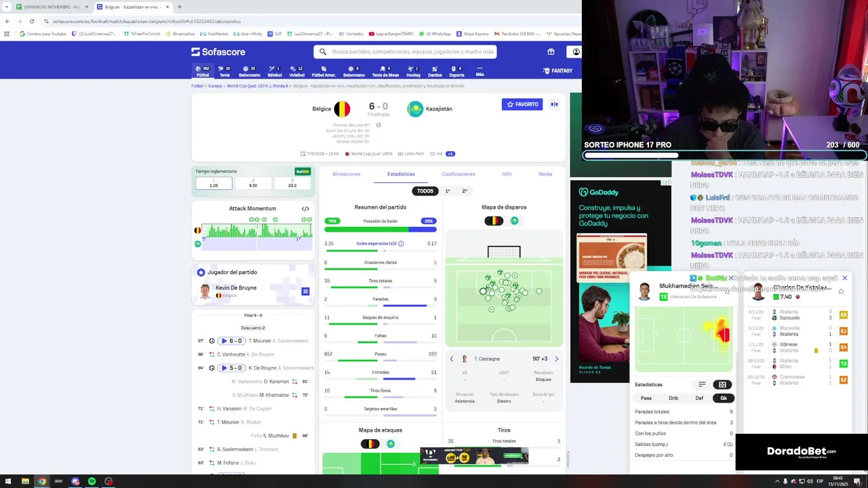
Task: Go to next shot in shot map
Action: coord(557,359)
